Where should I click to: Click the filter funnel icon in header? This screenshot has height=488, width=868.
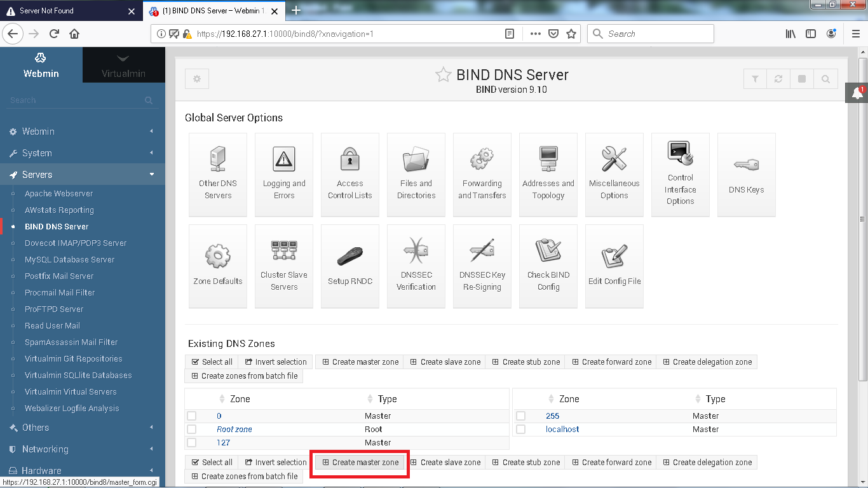pos(755,79)
